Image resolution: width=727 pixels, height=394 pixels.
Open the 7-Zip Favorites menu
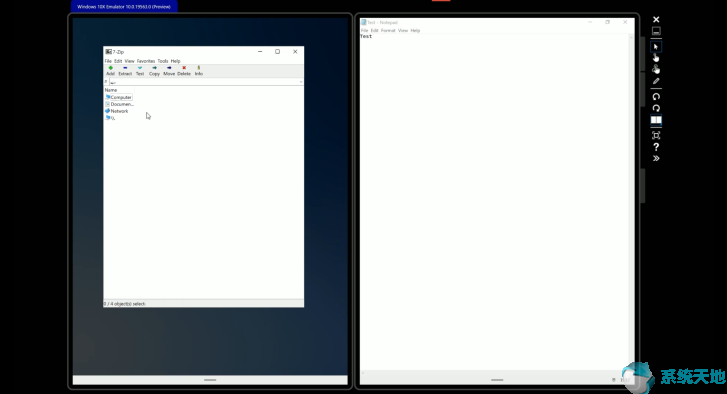tap(146, 61)
